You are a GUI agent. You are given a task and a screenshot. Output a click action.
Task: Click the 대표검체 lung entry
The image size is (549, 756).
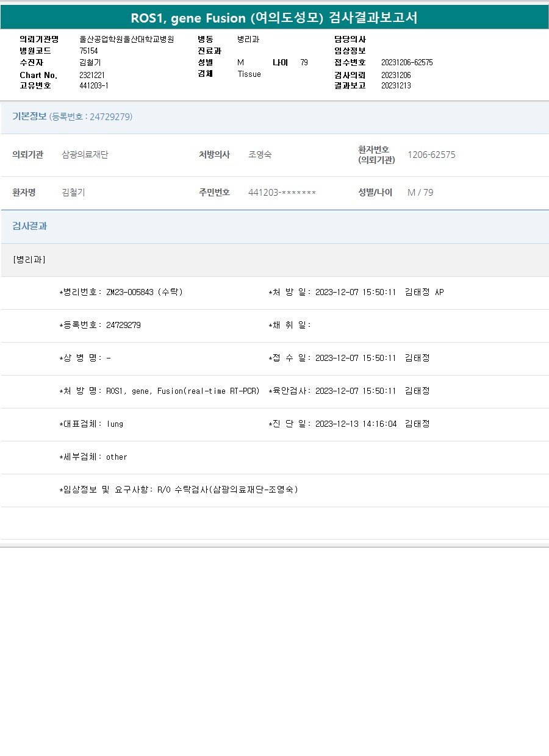(x=91, y=424)
